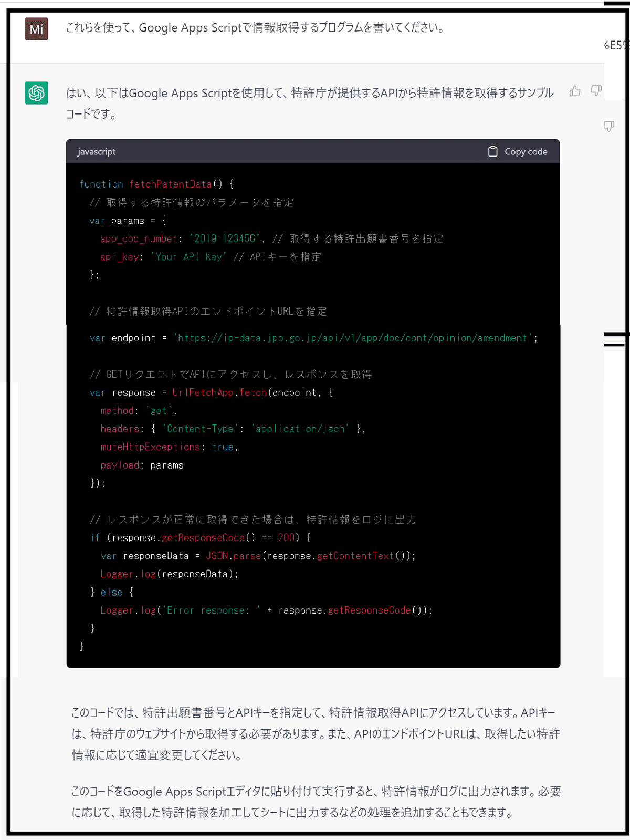Click the thumbs up icon on the response

[x=575, y=91]
